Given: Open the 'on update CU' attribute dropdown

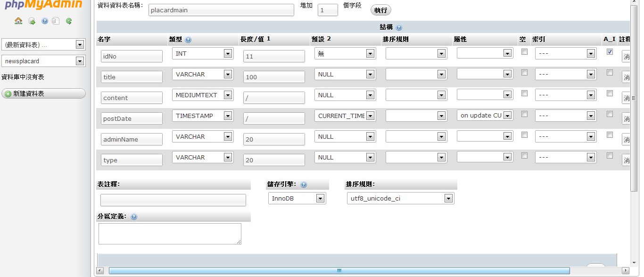Looking at the screenshot, I should 485,116.
